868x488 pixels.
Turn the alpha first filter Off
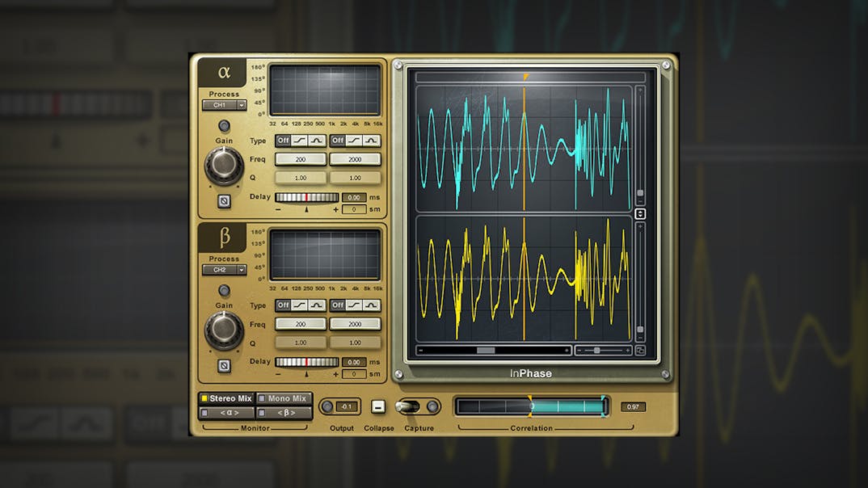(282, 141)
